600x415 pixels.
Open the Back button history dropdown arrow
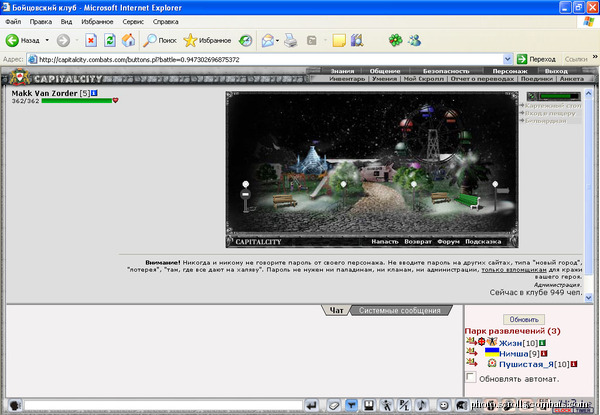tap(47, 40)
